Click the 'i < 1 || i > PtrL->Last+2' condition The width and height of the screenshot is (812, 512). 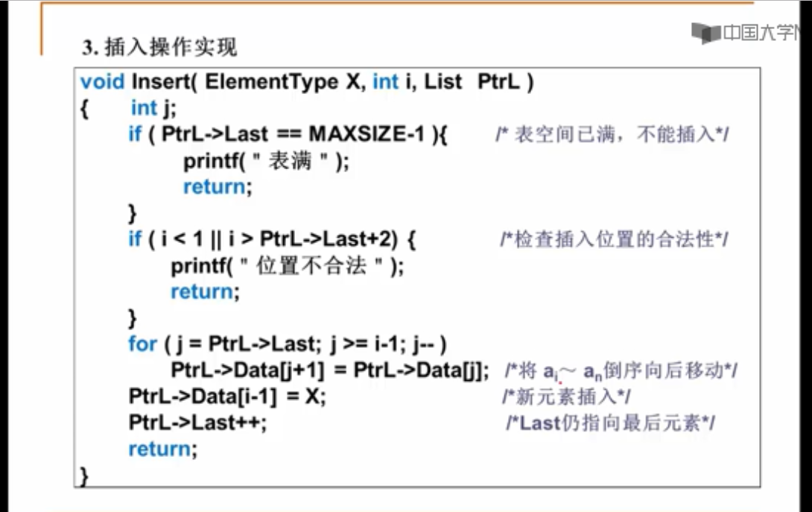(273, 239)
